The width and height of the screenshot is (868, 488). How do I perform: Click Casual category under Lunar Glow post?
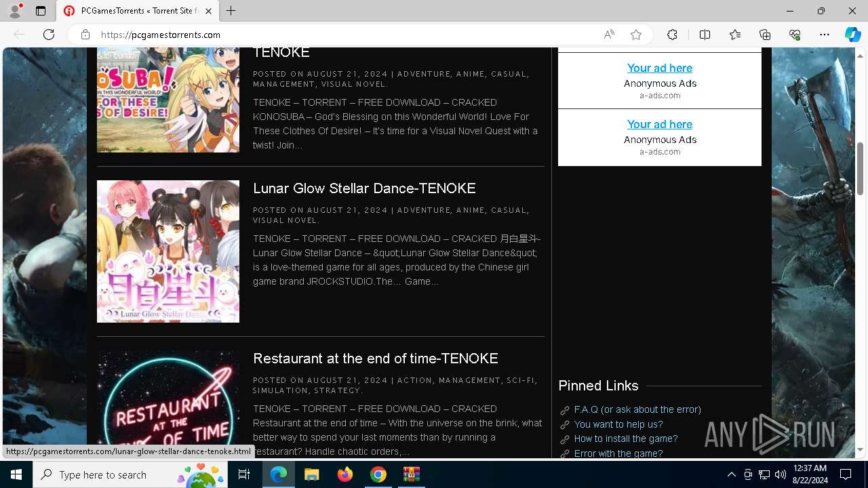509,210
